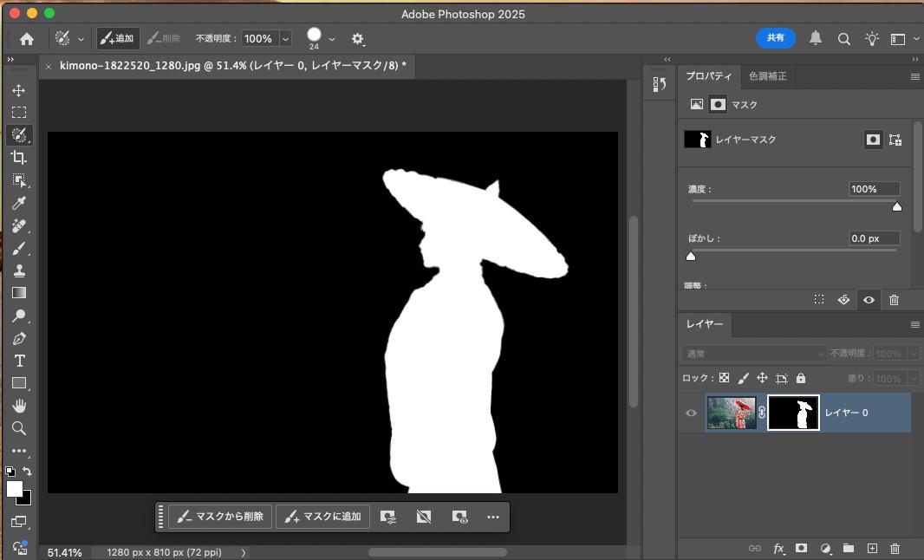The width and height of the screenshot is (924, 560).
Task: Create new adjustment layer icon
Action: pyautogui.click(x=825, y=548)
